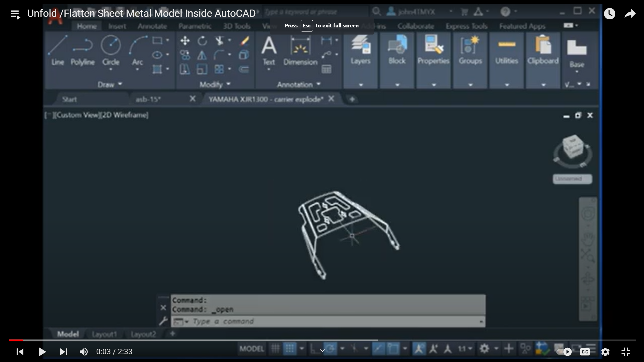Open YouTube settings gear
The height and width of the screenshot is (362, 644).
coord(605,352)
